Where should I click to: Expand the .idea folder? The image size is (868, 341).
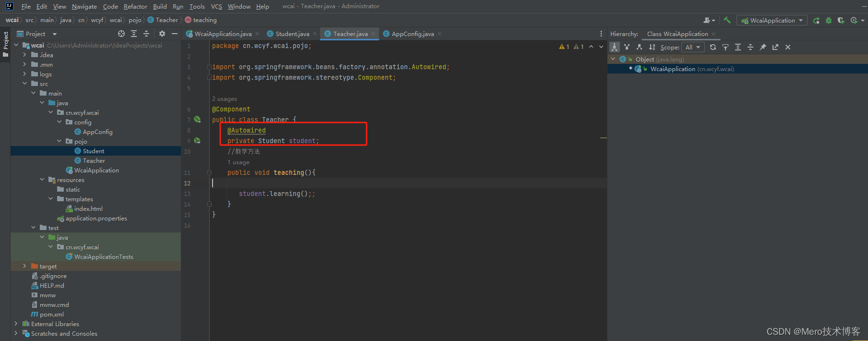tap(24, 55)
